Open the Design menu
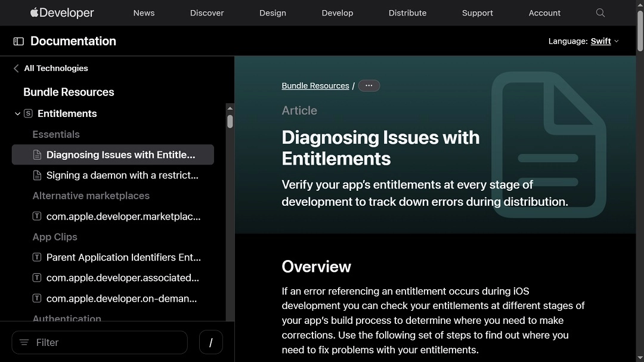The image size is (644, 362). (x=273, y=13)
